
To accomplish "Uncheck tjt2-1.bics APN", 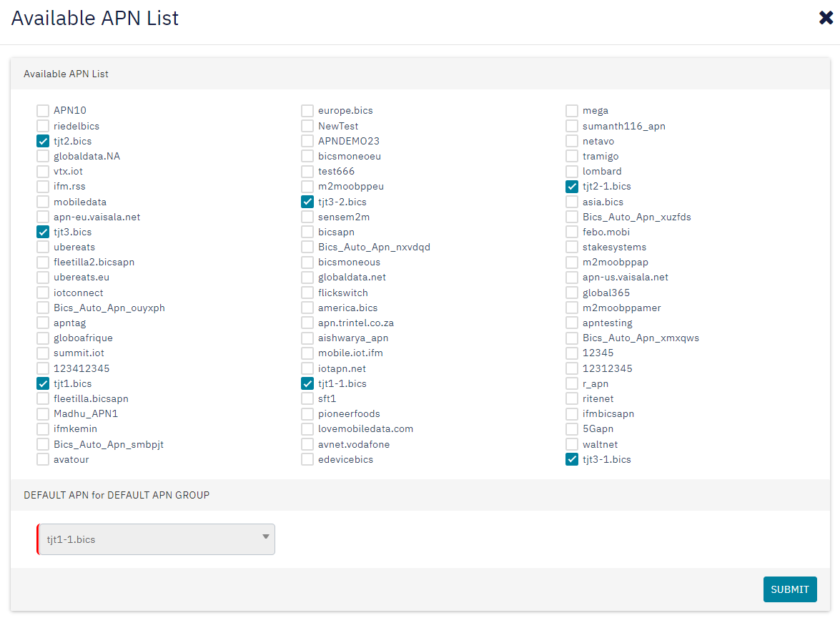I will (x=571, y=186).
